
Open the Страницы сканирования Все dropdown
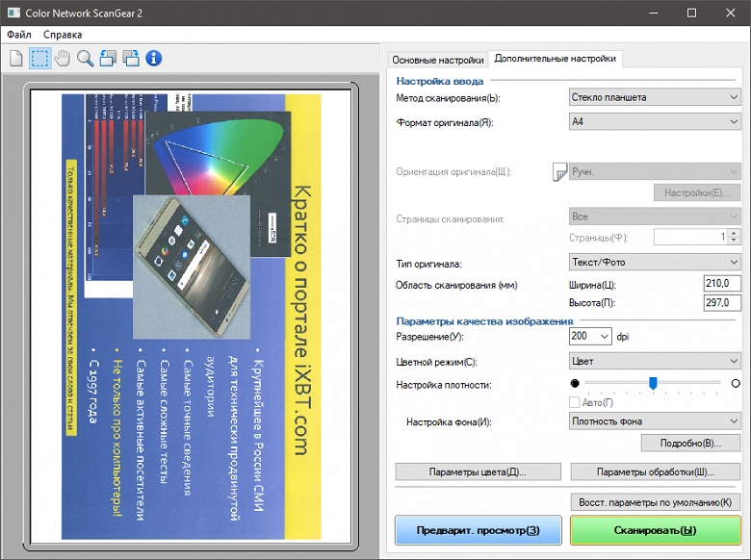(x=655, y=216)
